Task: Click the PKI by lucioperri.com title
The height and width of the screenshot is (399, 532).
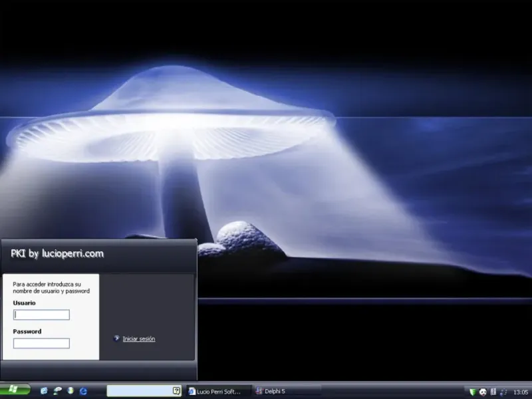Action: coord(57,253)
